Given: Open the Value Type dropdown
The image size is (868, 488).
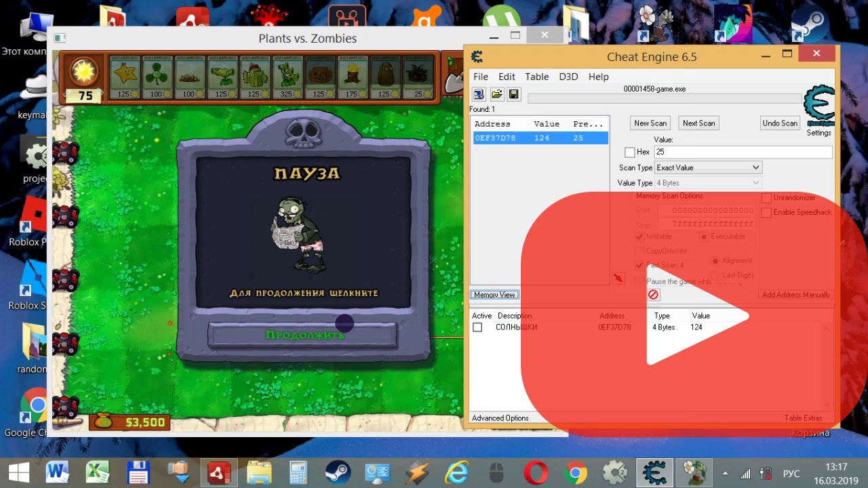Looking at the screenshot, I should (x=708, y=183).
